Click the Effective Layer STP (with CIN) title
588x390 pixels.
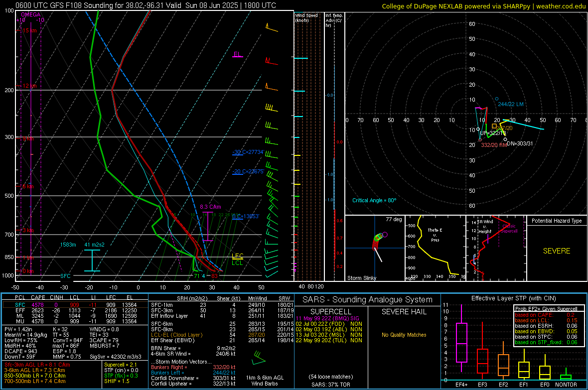pyautogui.click(x=514, y=298)
